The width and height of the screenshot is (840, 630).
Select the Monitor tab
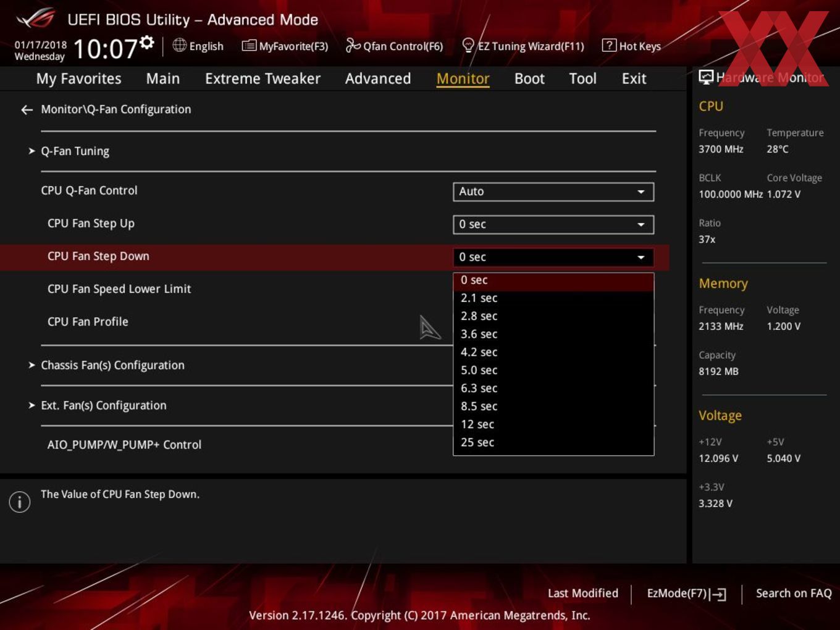(463, 78)
